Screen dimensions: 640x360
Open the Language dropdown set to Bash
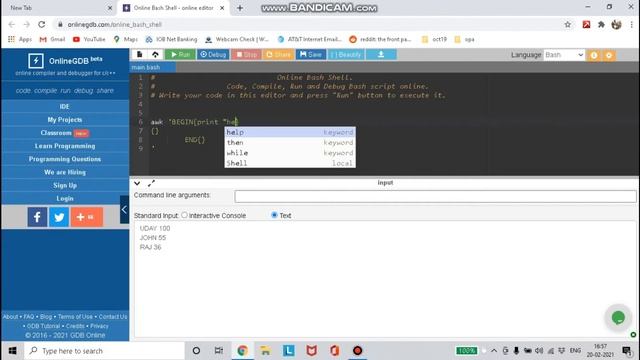point(564,55)
